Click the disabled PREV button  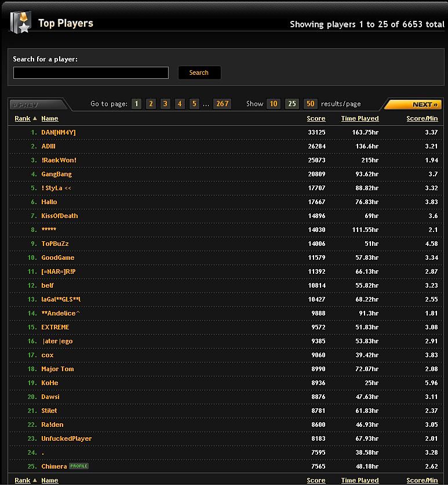(38, 104)
